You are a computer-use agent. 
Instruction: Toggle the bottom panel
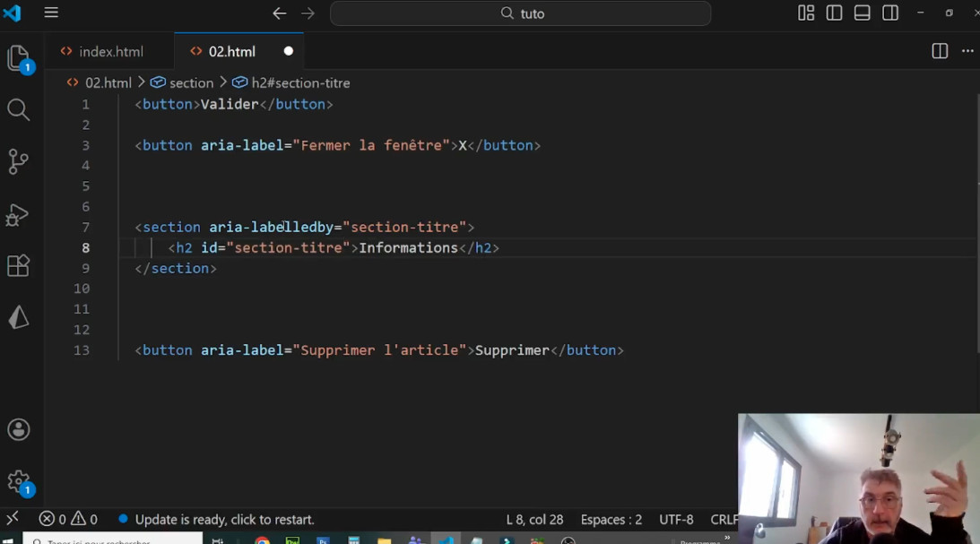[x=863, y=13]
